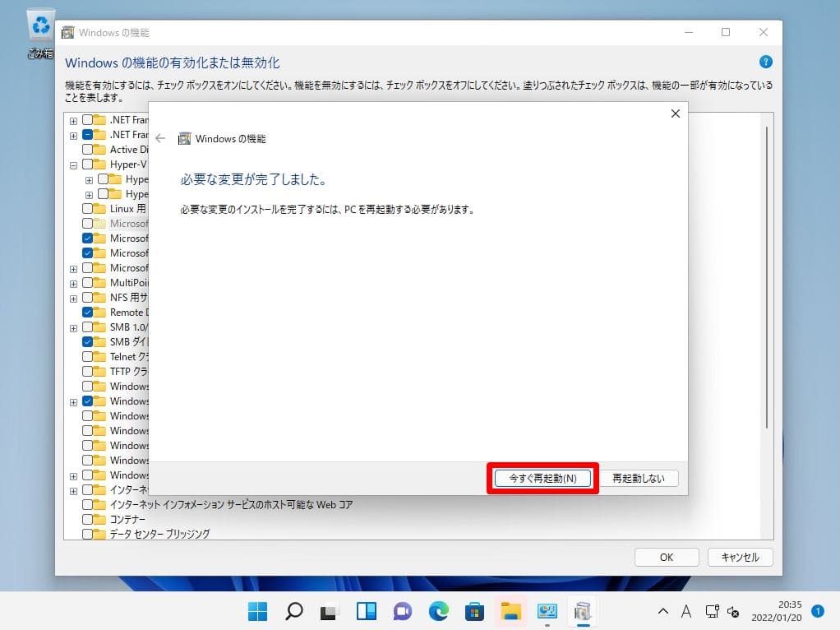This screenshot has height=630, width=840.
Task: Click the restart now button 今すぐ再起動(N)
Action: coord(542,478)
